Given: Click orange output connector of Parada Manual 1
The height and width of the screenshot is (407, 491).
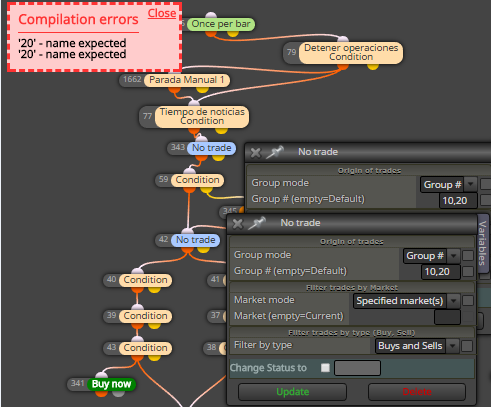Looking at the screenshot, I should coord(174,89).
